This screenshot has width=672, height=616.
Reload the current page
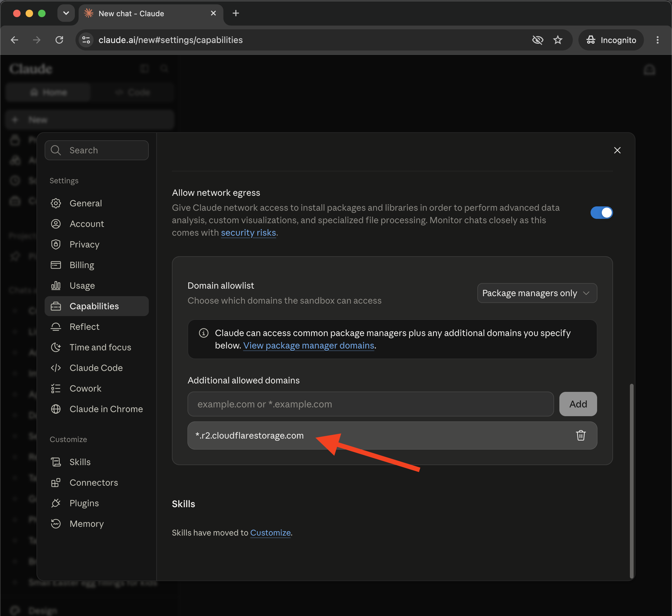[59, 40]
